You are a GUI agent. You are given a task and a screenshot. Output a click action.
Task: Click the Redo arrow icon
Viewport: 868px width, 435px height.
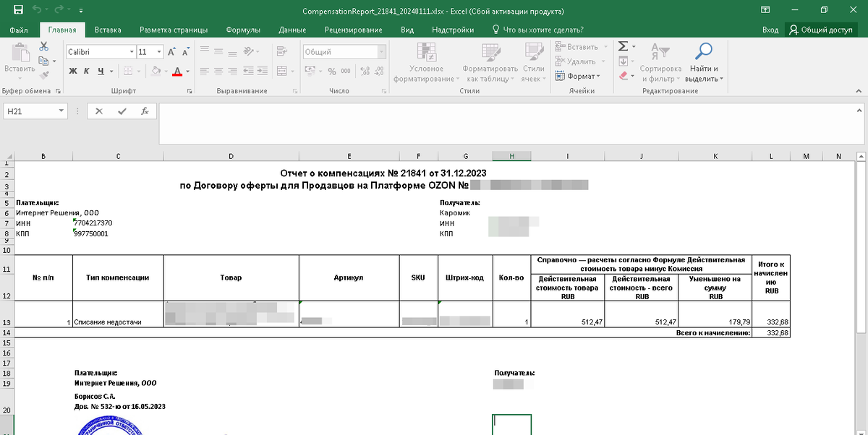tap(61, 10)
